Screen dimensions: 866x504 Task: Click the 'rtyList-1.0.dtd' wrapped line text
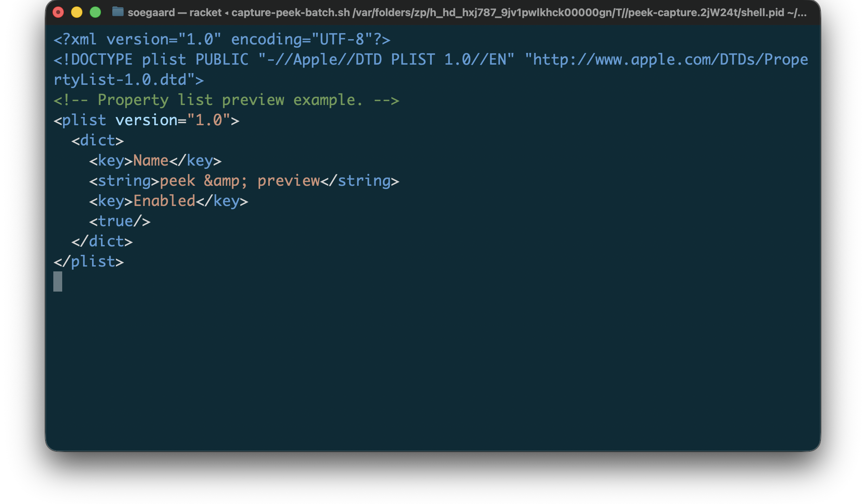[x=128, y=80]
